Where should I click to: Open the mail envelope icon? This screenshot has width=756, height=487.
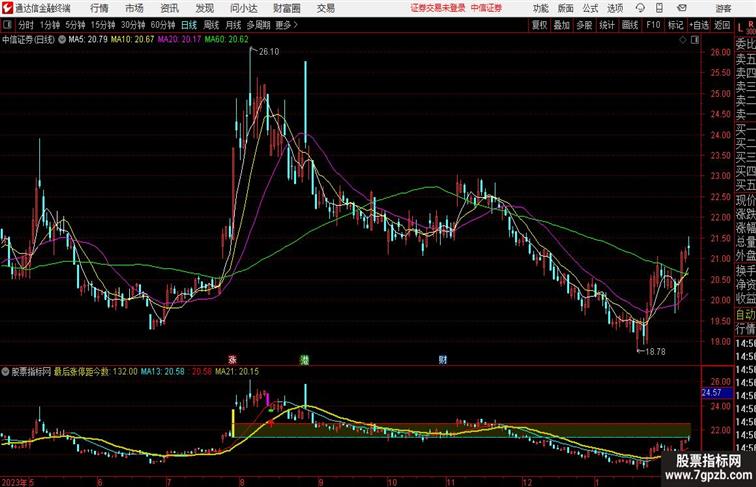682,8
